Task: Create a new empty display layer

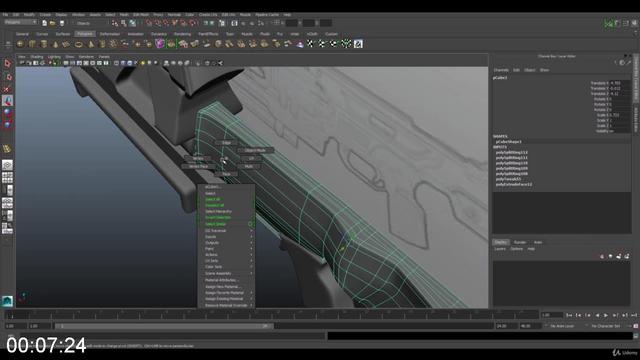Action: tap(619, 256)
